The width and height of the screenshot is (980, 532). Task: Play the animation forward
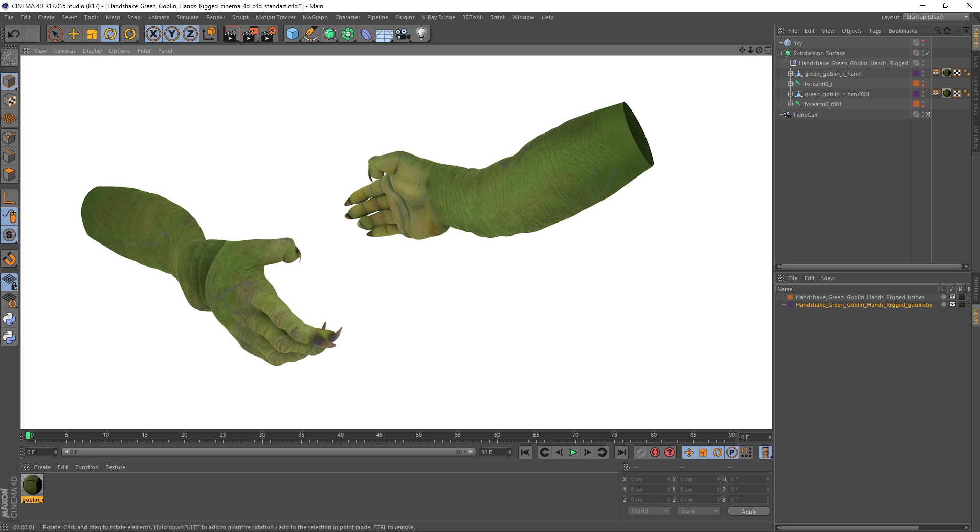[573, 452]
